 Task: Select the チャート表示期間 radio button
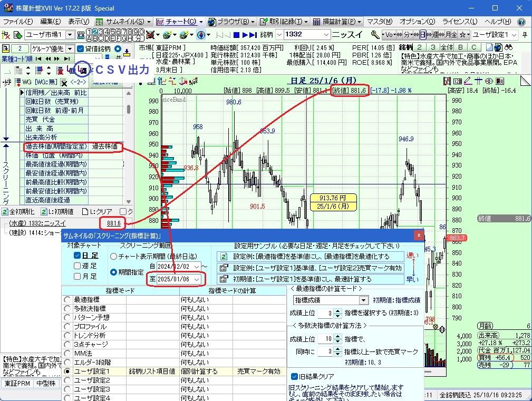pos(113,256)
